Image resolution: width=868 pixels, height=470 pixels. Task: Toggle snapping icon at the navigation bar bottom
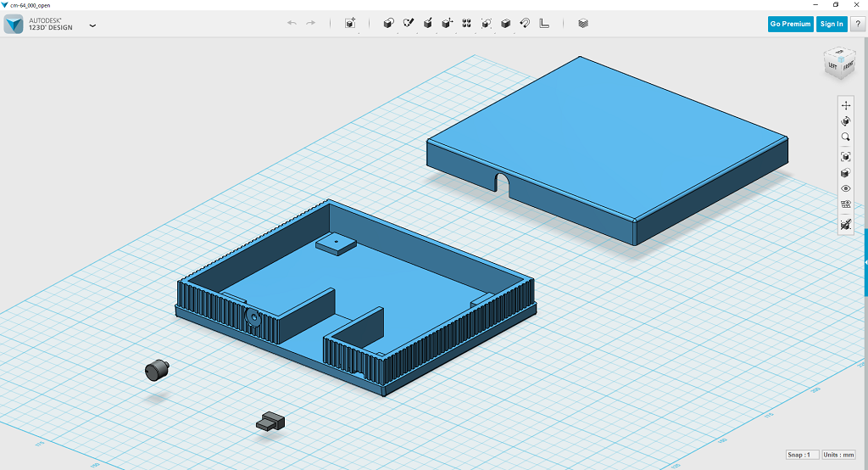[x=845, y=225]
